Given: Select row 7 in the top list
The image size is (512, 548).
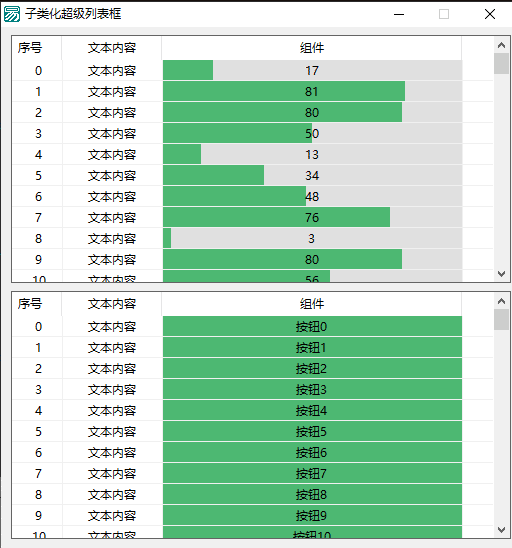Looking at the screenshot, I should (x=253, y=217).
